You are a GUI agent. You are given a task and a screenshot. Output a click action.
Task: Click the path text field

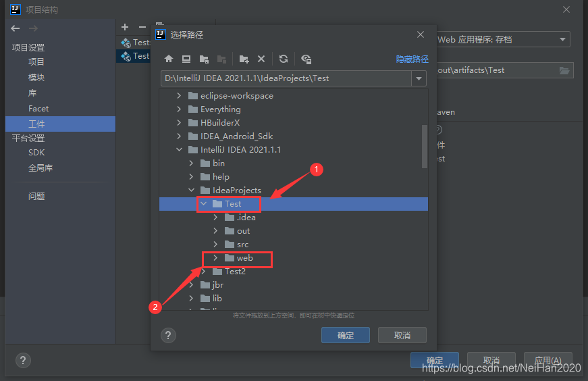point(286,78)
